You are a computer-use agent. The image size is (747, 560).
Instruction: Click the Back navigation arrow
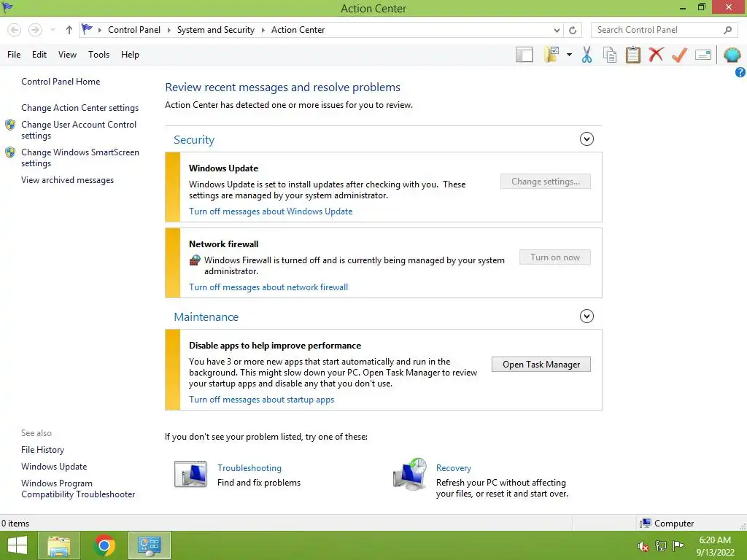click(x=15, y=30)
